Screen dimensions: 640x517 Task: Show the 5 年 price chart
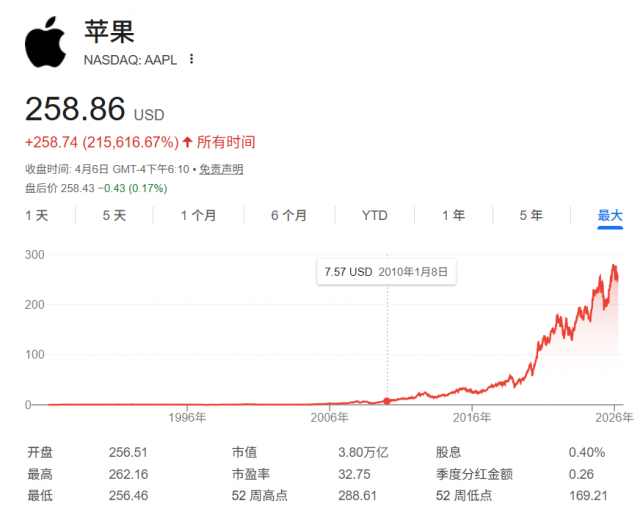531,215
